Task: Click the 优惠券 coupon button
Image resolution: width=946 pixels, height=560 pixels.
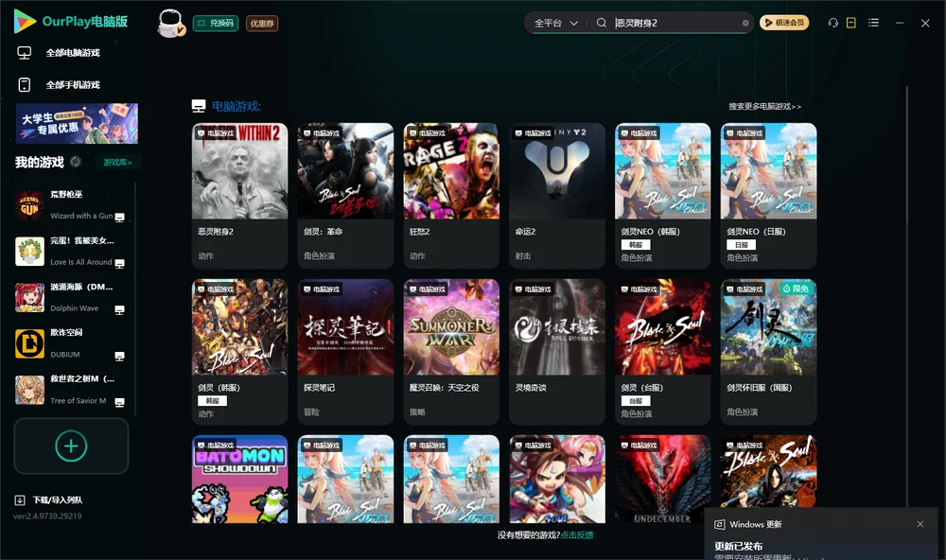Action: click(262, 23)
